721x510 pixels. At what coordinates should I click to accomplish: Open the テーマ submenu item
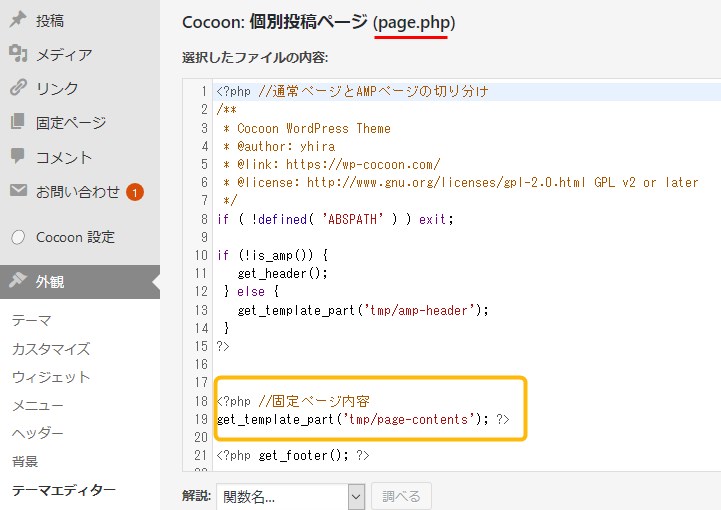pos(31,321)
